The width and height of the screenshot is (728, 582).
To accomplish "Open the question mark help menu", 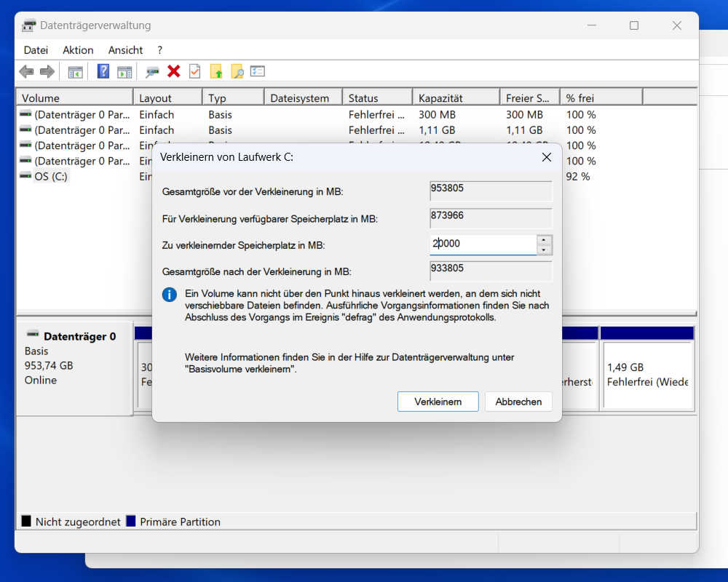I will [x=159, y=50].
